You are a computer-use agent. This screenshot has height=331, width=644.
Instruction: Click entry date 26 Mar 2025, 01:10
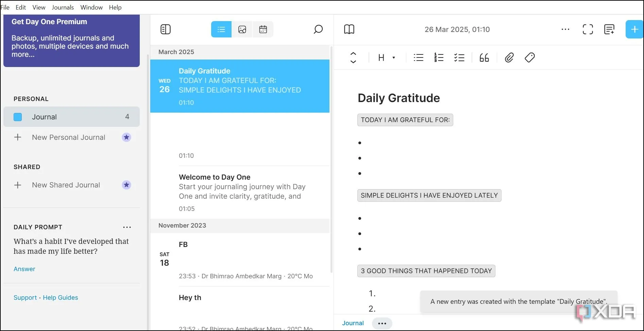(457, 29)
